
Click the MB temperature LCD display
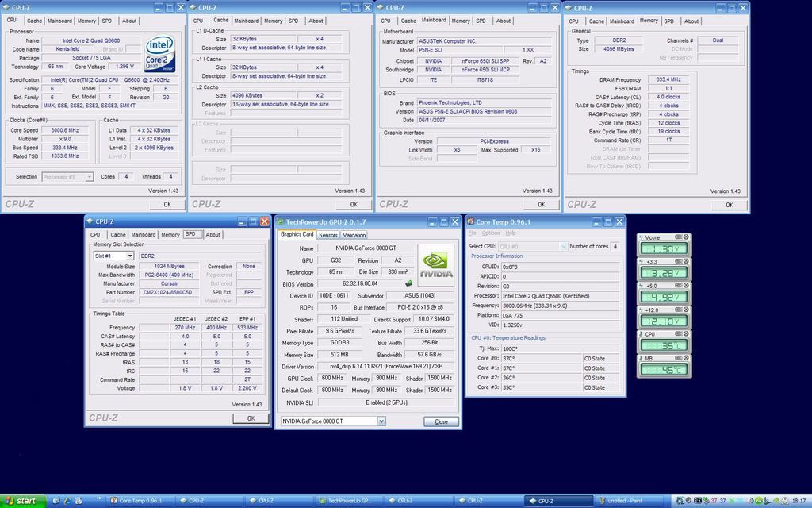(664, 370)
